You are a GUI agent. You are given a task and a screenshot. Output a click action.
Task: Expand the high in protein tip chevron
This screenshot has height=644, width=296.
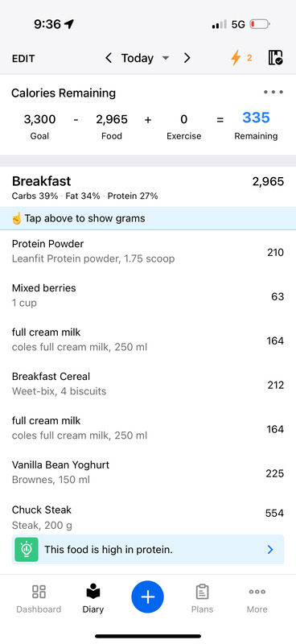tap(270, 550)
